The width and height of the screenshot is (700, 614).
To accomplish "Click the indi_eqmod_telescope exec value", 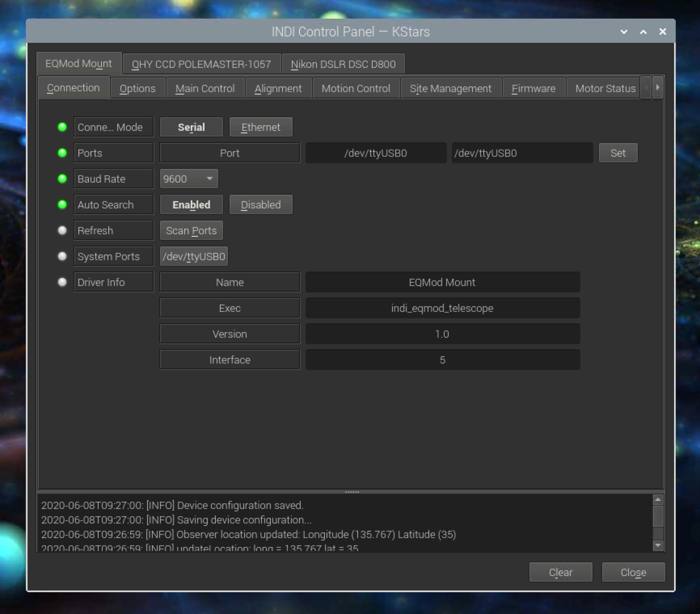I will click(443, 308).
